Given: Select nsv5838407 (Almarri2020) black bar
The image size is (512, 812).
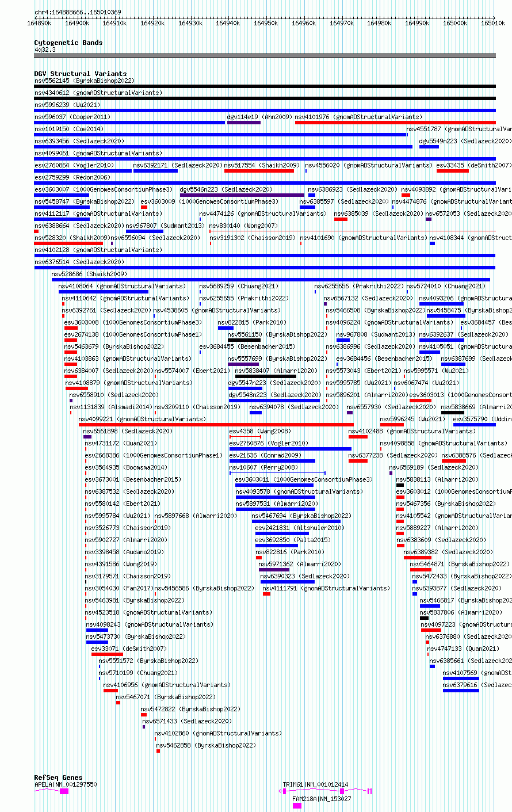Looking at the screenshot, I should click(x=266, y=376).
